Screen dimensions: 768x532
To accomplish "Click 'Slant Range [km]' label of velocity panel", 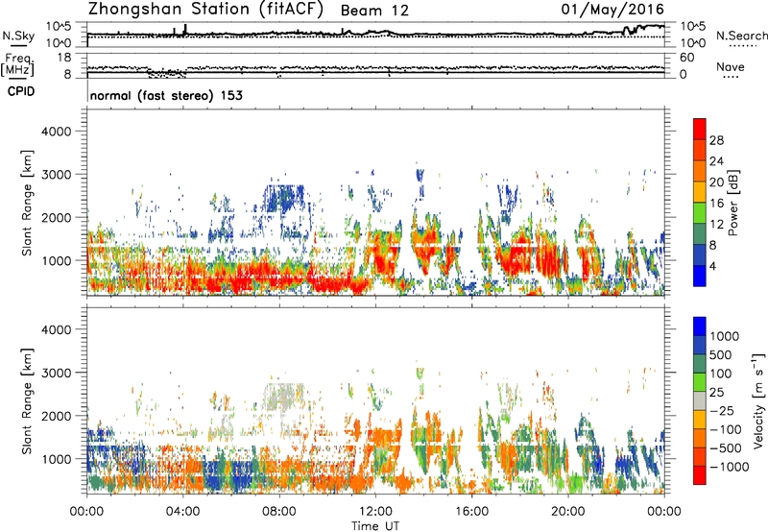I will point(27,401).
